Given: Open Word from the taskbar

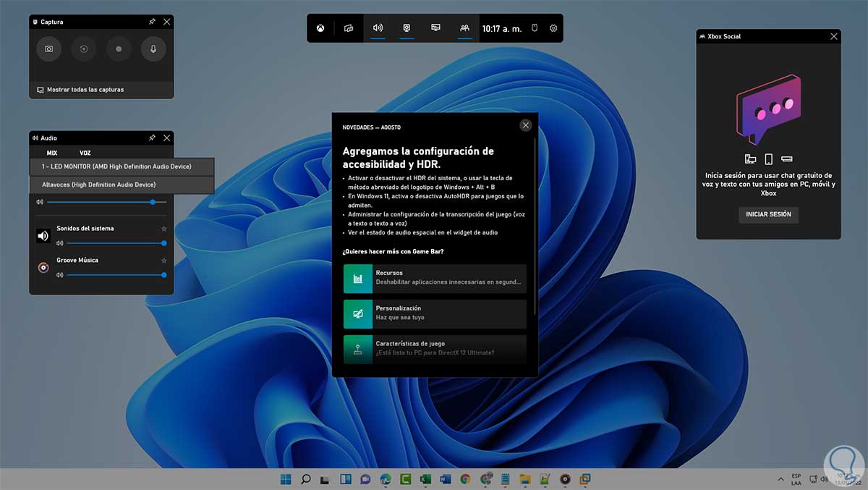Looking at the screenshot, I should [x=445, y=479].
